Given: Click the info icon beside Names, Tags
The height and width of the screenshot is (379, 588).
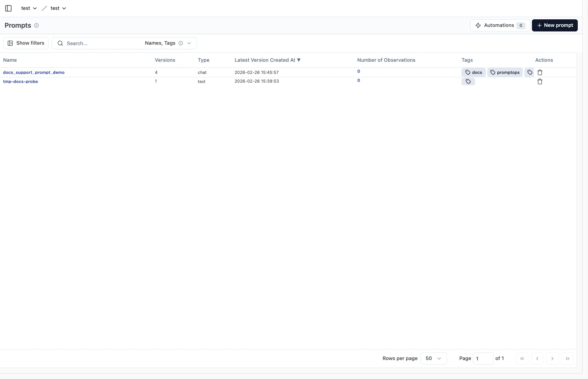Looking at the screenshot, I should pos(181,43).
